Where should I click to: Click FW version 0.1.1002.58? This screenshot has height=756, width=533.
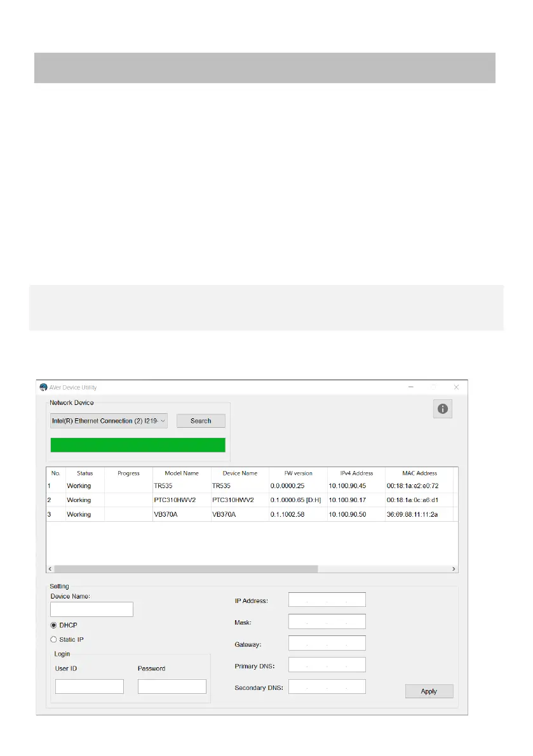(x=288, y=514)
